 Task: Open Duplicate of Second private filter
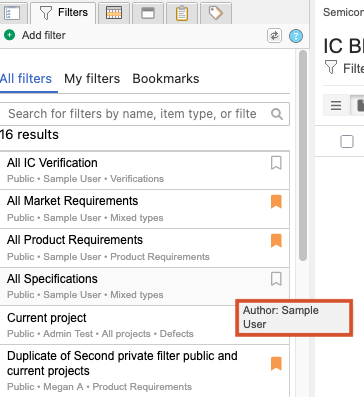144,371
